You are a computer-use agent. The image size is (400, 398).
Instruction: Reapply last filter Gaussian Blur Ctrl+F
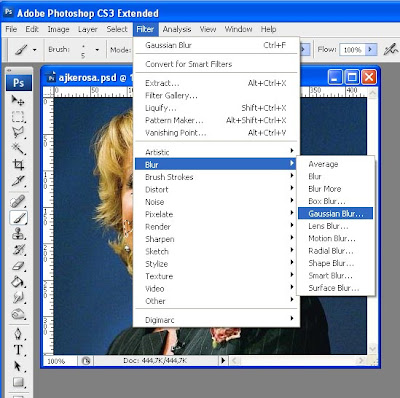[216, 45]
